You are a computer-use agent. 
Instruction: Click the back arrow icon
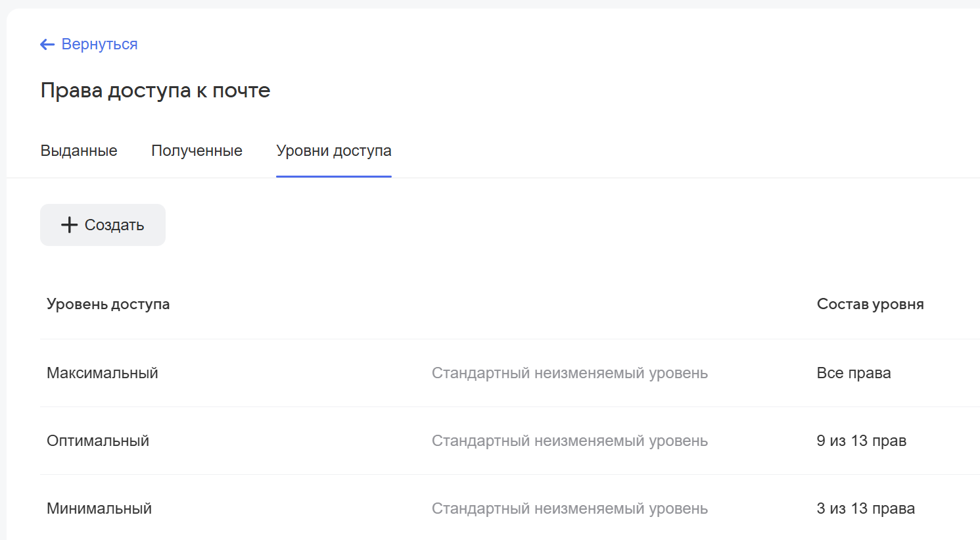click(47, 45)
